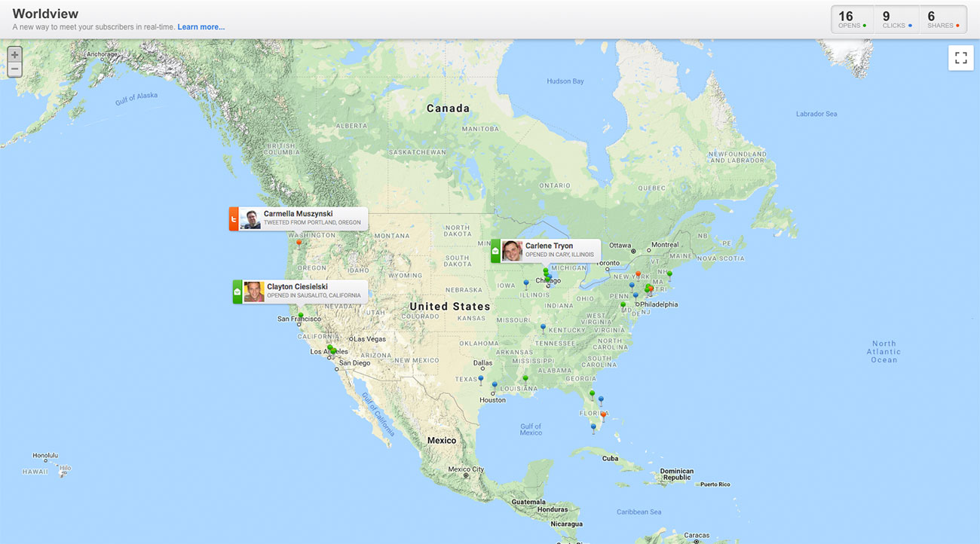Click the blue pin above Houston
The width and height of the screenshot is (980, 544).
495,385
